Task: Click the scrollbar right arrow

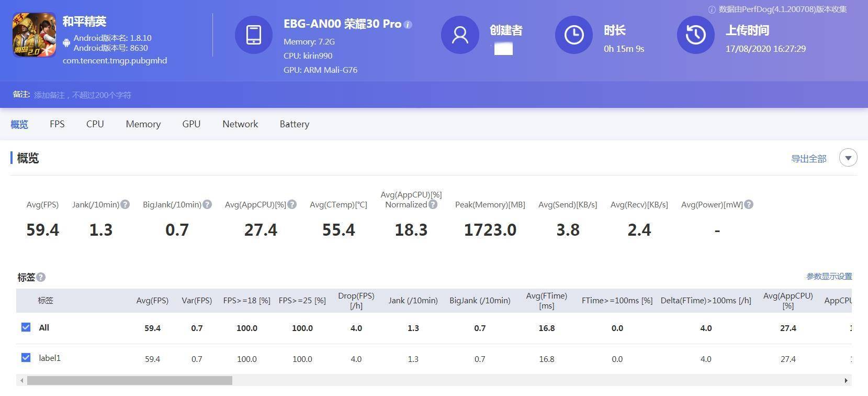Action: click(x=846, y=380)
